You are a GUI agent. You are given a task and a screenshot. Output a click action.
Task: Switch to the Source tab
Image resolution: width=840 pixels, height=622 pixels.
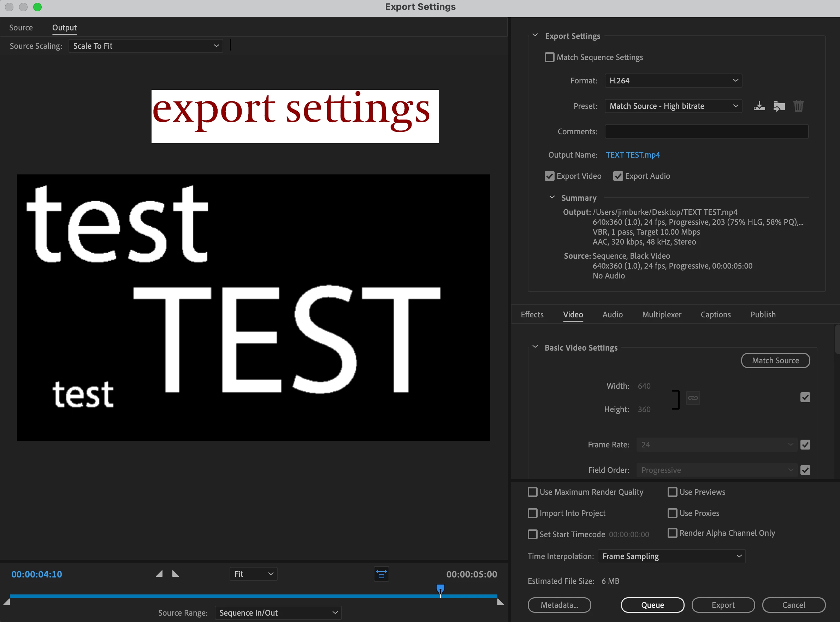[x=21, y=28]
